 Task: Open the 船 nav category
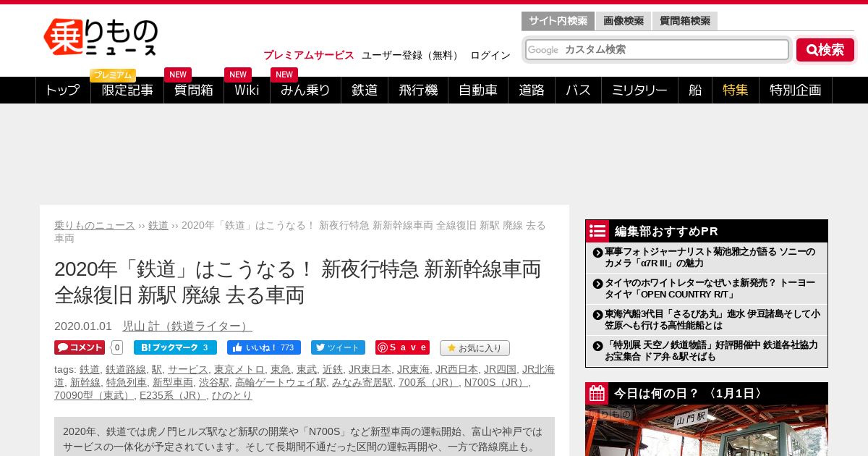695,90
